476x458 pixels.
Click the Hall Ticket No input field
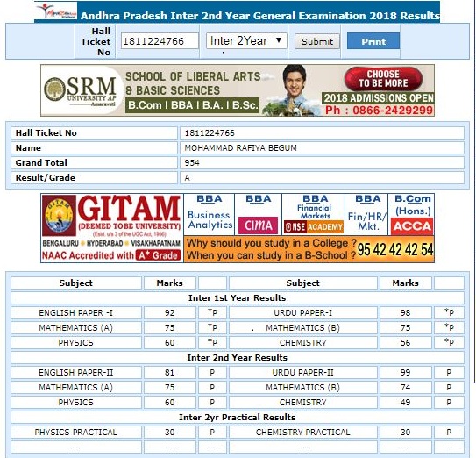[x=160, y=41]
